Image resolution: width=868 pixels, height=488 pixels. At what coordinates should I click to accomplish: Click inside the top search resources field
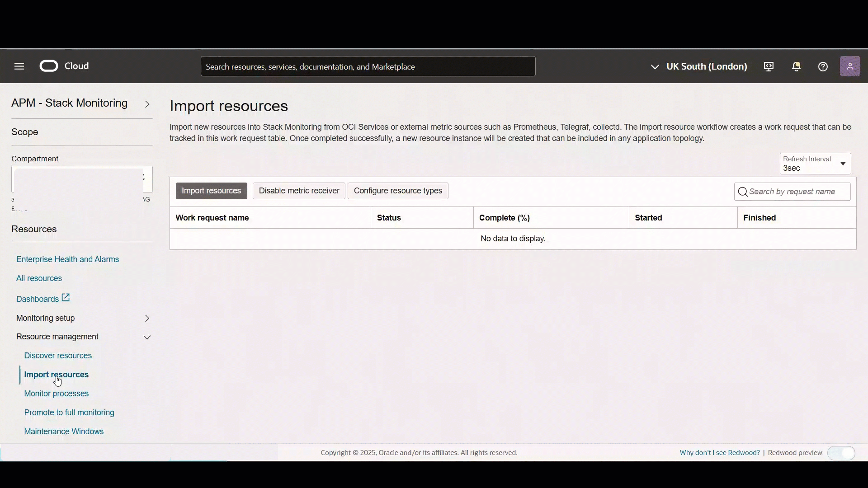[368, 66]
